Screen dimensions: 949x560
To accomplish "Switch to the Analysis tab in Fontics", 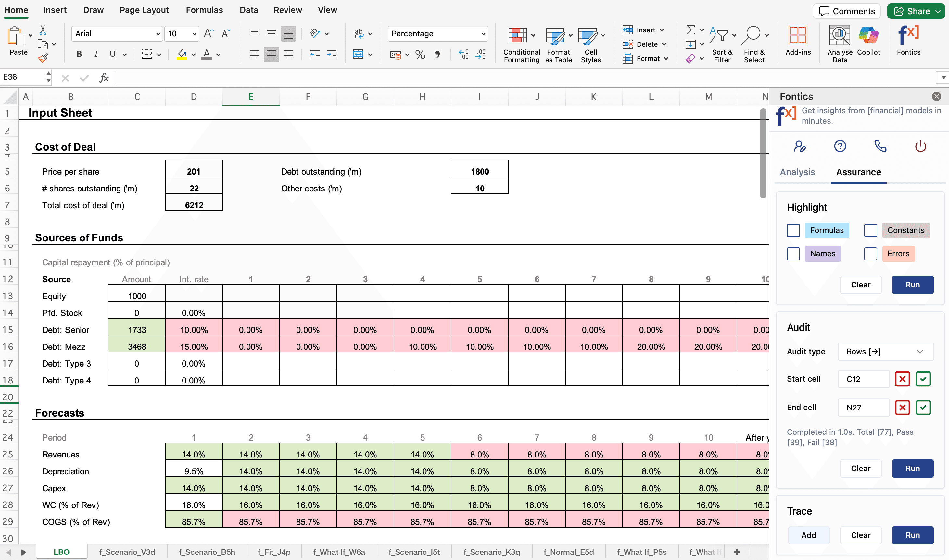I will pos(797,172).
